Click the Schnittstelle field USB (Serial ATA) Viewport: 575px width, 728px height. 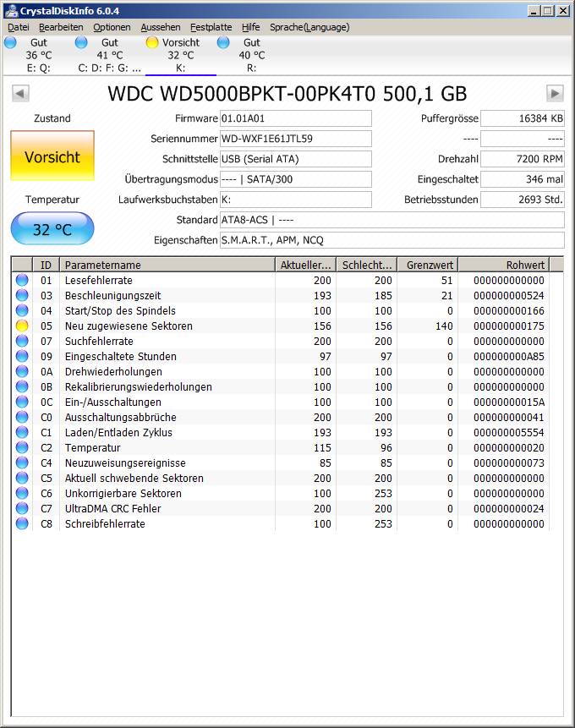[x=295, y=159]
